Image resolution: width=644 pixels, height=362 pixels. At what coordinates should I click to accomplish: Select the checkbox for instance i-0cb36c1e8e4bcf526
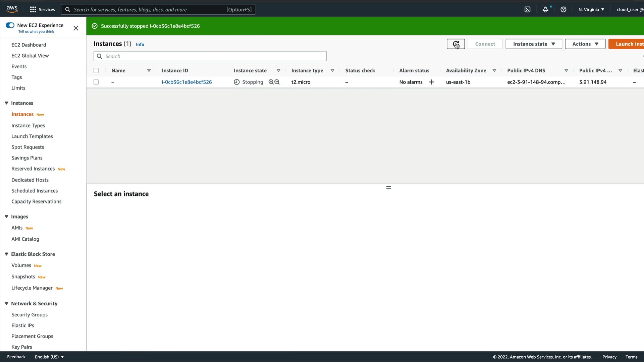click(x=96, y=82)
